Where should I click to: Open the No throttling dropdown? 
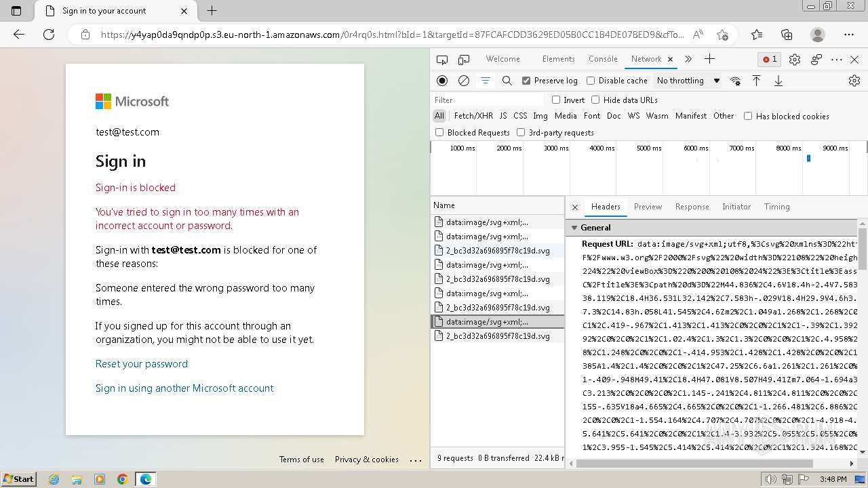[688, 81]
